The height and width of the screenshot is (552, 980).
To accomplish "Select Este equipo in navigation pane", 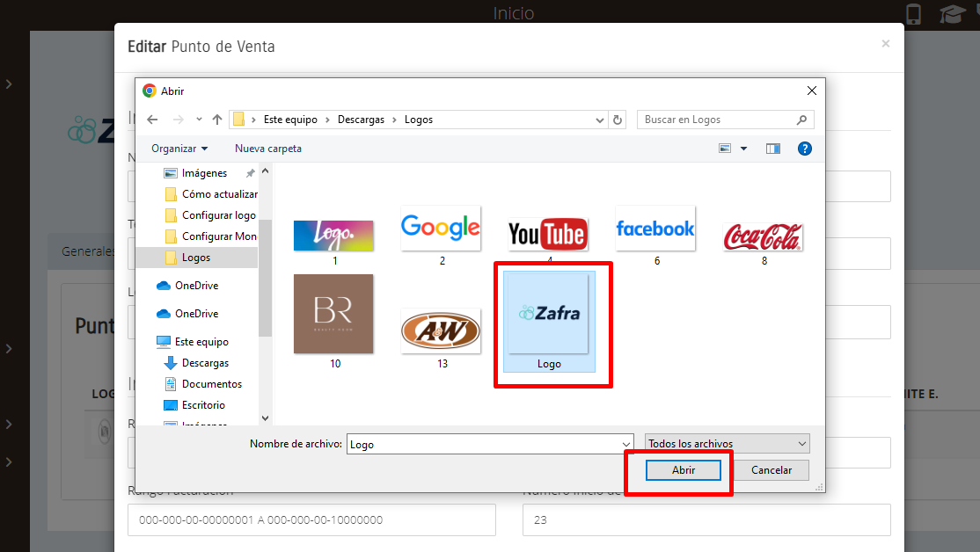I will [193, 342].
